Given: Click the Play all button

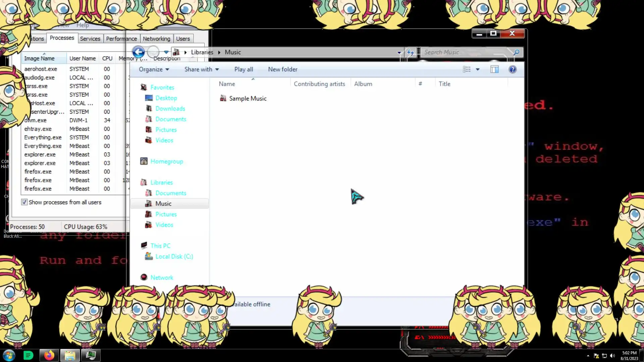Looking at the screenshot, I should 244,69.
